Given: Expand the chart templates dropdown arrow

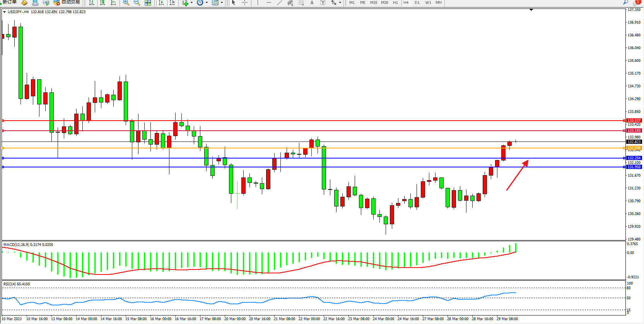Looking at the screenshot, I should coord(222,3).
